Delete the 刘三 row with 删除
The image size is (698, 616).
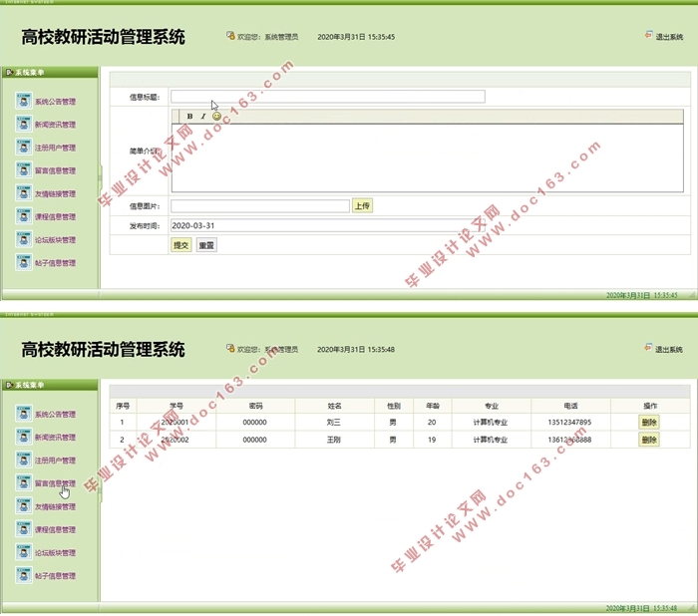tap(649, 422)
